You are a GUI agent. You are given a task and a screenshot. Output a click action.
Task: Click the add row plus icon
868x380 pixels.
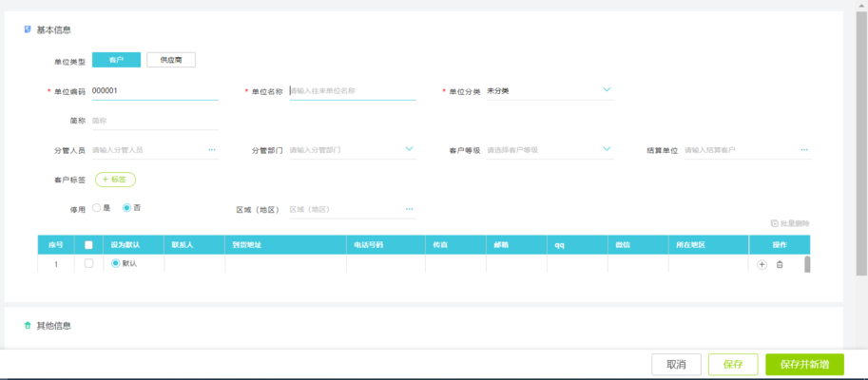tap(762, 264)
